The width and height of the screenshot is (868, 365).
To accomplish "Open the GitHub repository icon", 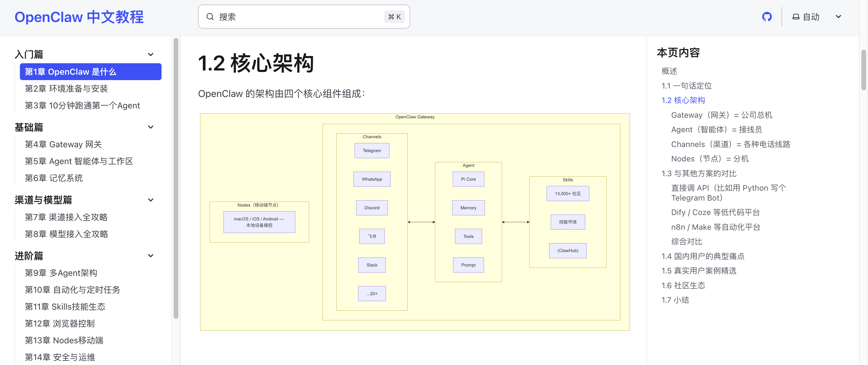I will (x=766, y=17).
